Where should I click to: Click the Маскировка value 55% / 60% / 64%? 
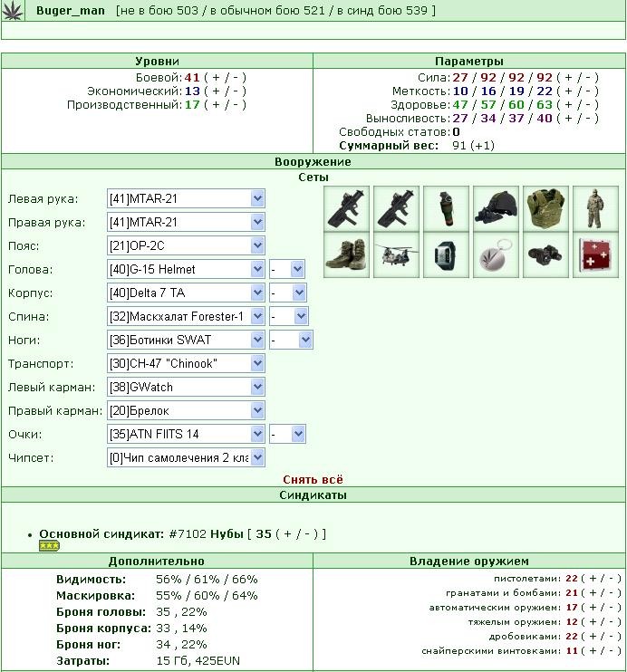coord(207,596)
